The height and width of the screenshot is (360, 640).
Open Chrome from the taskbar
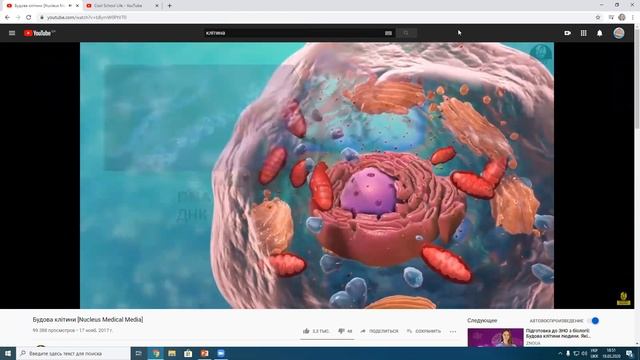pyautogui.click(x=156, y=353)
